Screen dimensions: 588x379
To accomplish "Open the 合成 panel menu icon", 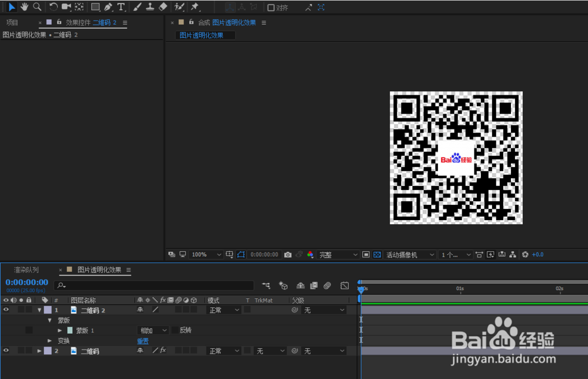I will pyautogui.click(x=263, y=23).
